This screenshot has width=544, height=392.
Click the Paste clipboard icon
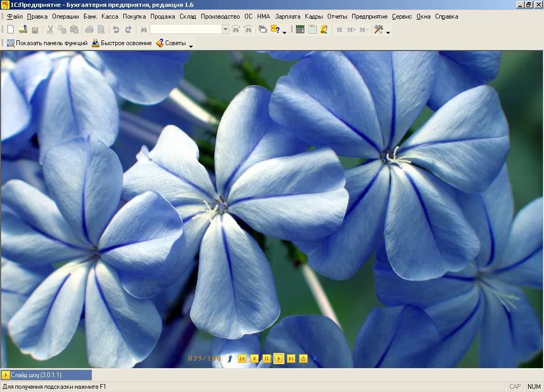tap(74, 30)
